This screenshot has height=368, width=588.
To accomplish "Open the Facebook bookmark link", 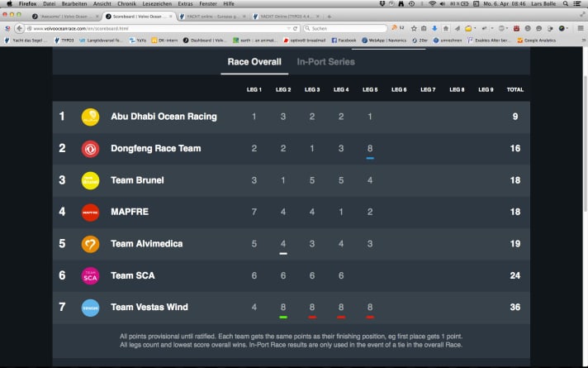I will [344, 40].
